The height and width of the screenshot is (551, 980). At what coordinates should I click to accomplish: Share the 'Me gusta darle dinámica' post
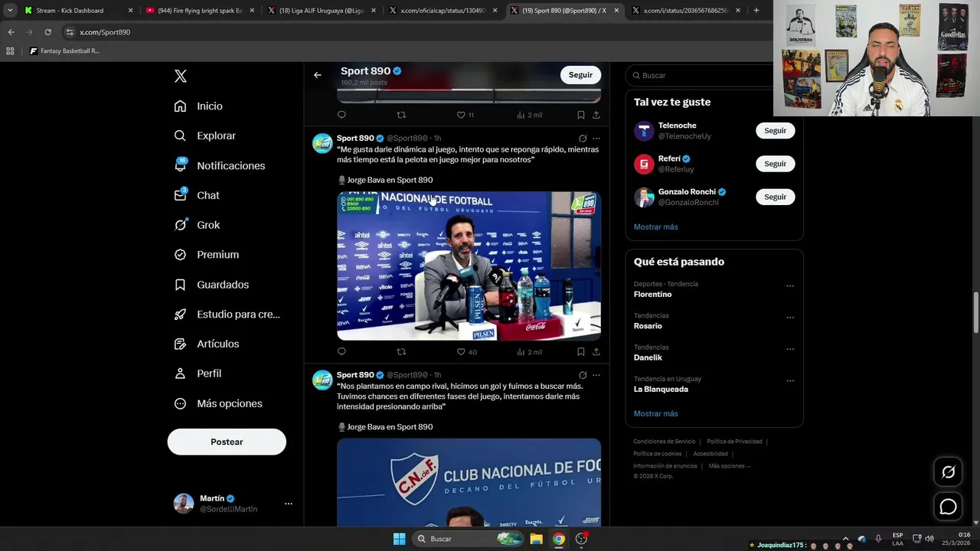596,352
